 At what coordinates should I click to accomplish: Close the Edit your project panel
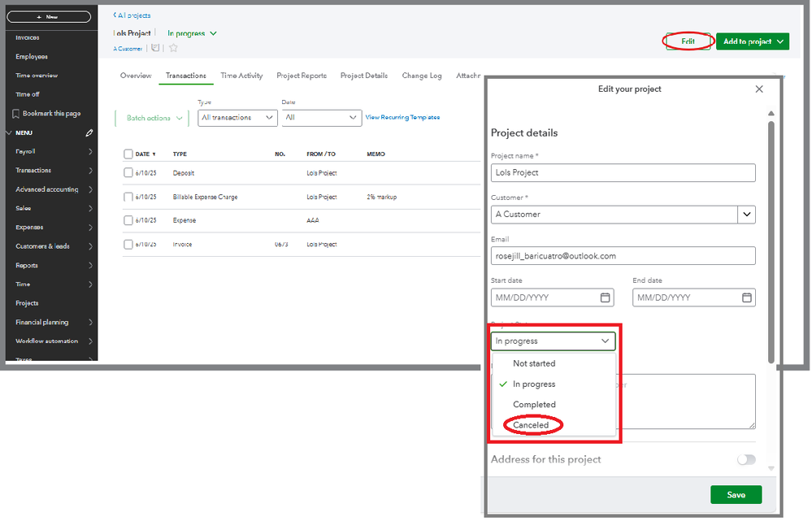[x=759, y=89]
